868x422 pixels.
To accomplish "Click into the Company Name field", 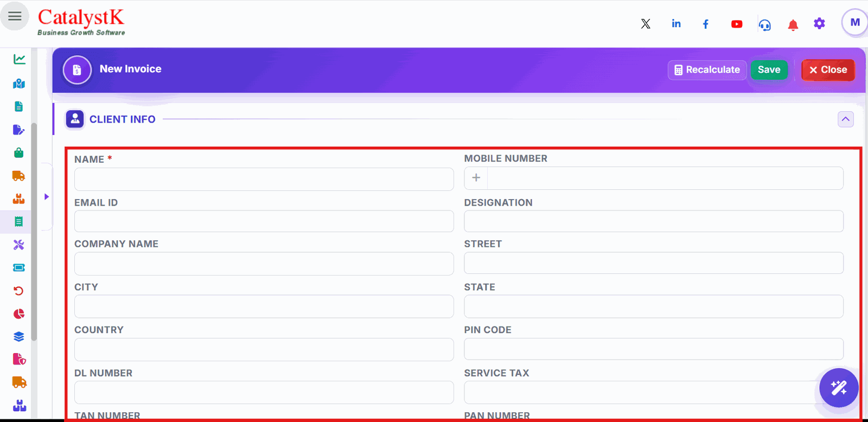I will click(x=264, y=264).
